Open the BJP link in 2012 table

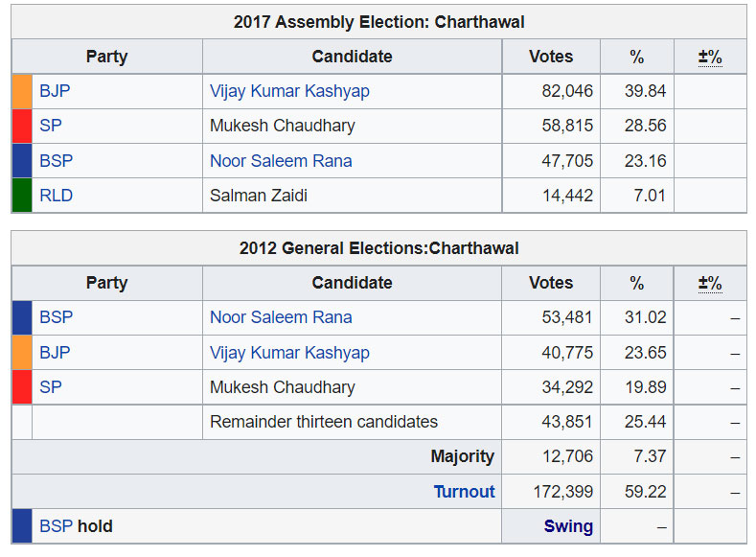tap(55, 353)
